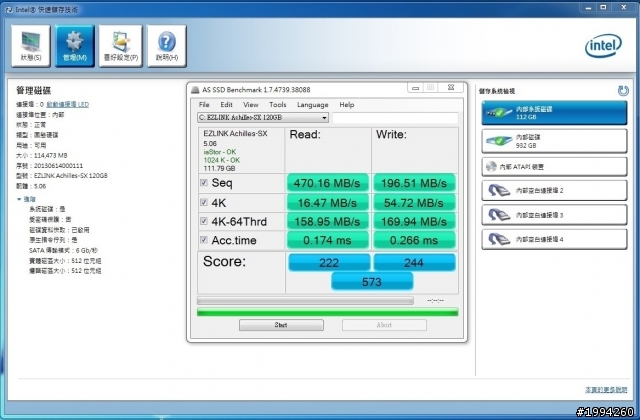
Task: Open the Language menu in AS SSD
Action: pyautogui.click(x=313, y=104)
